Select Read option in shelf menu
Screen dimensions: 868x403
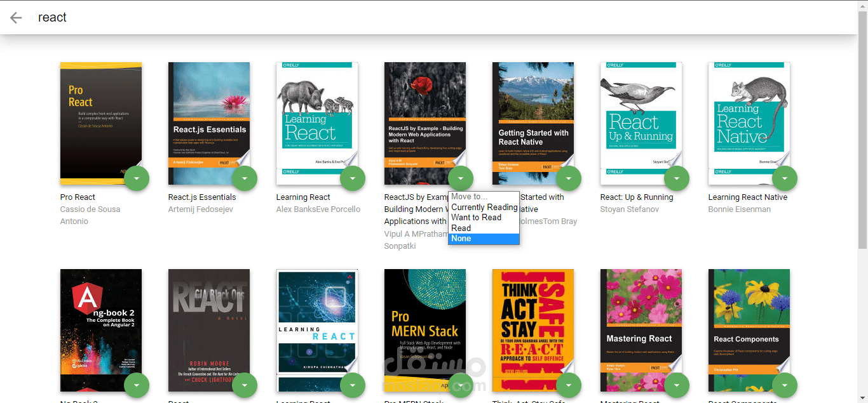[x=461, y=228]
